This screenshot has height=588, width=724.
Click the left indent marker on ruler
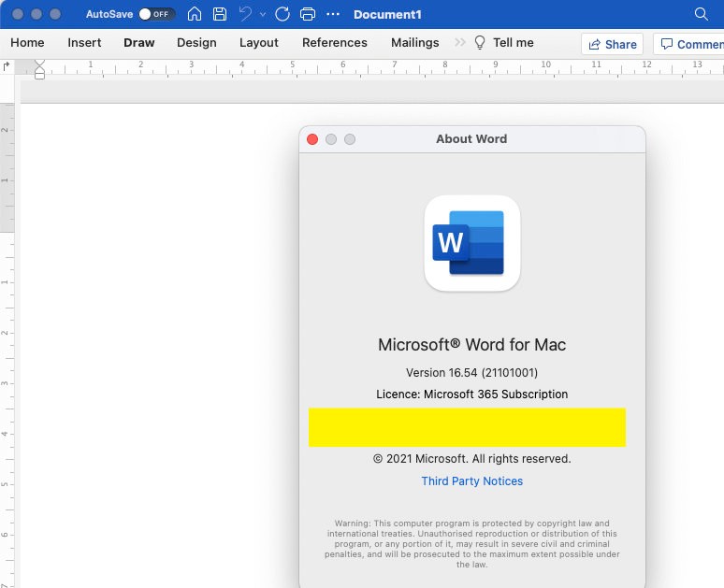[39, 74]
